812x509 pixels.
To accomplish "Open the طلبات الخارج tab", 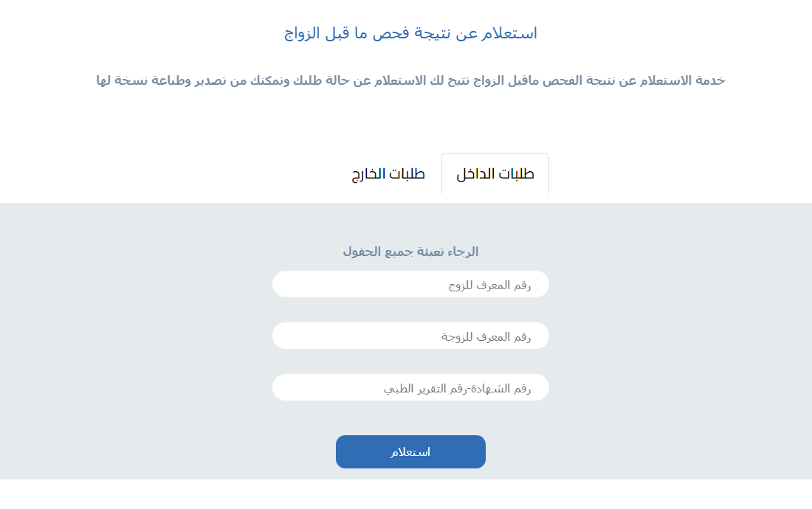I will [x=388, y=175].
